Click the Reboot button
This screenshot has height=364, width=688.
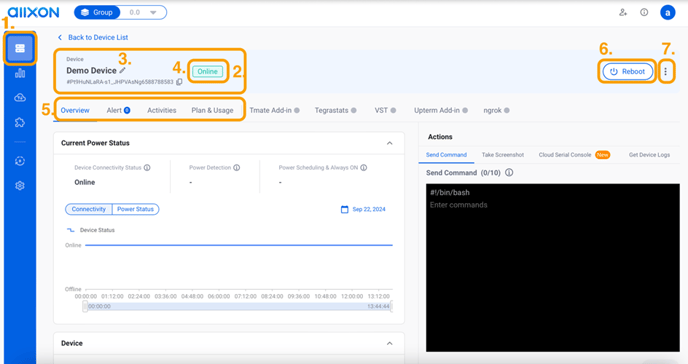(627, 71)
